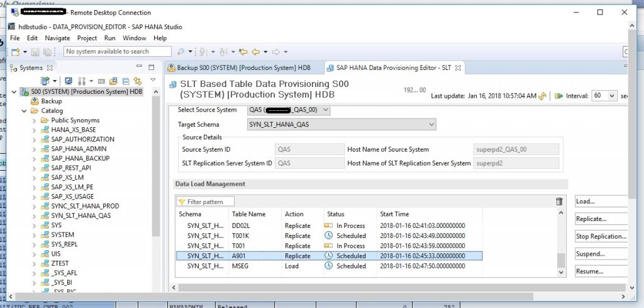Collapse the Catalog folder

[x=25, y=111]
